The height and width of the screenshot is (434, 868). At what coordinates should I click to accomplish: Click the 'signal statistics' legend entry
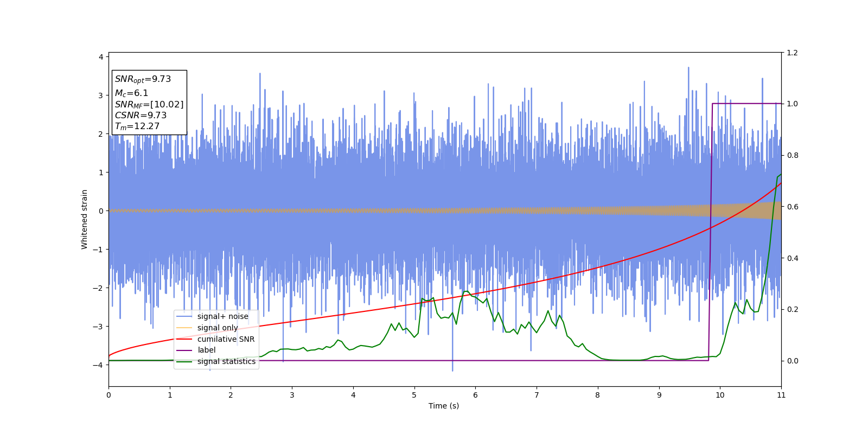point(226,361)
